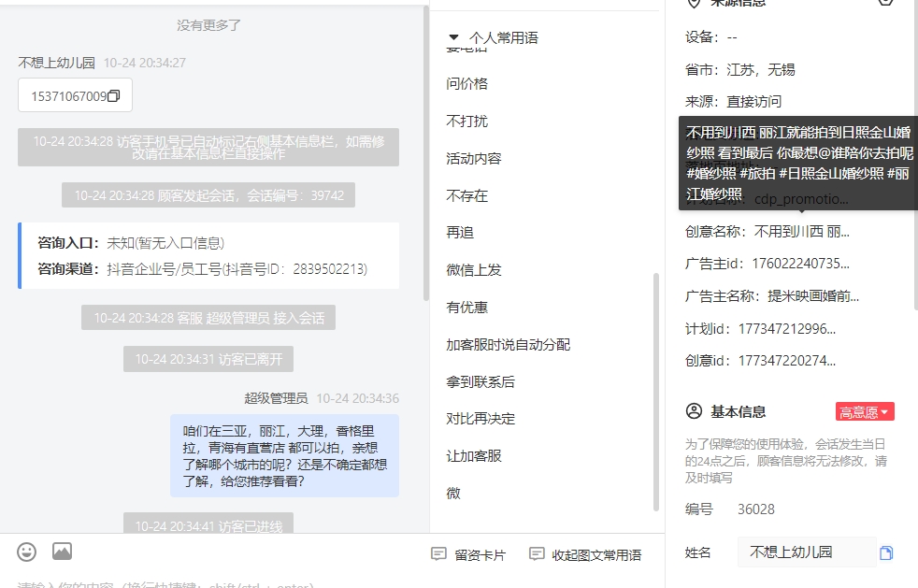
Task: Click 收起图文常用语 to collapse phrases
Action: (585, 554)
